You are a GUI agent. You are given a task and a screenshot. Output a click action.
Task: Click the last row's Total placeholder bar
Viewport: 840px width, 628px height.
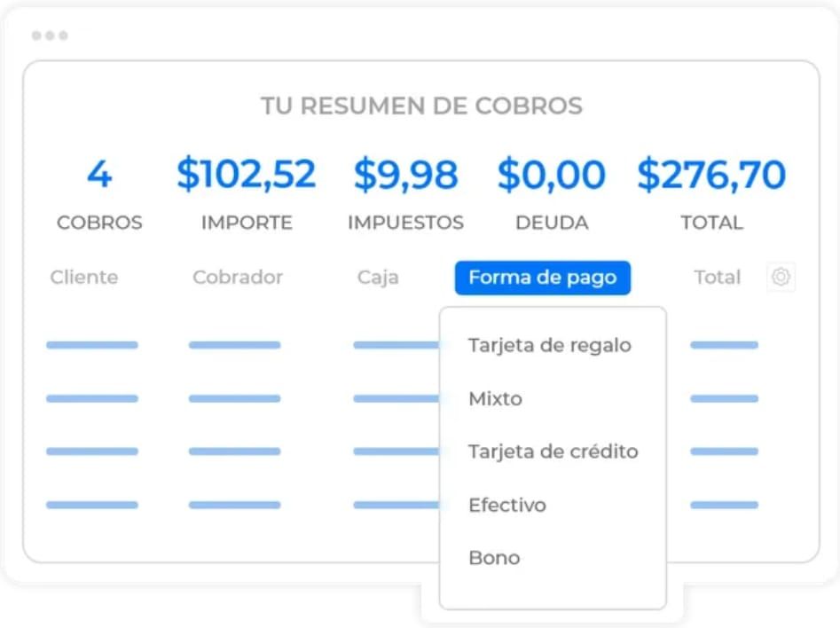725,505
